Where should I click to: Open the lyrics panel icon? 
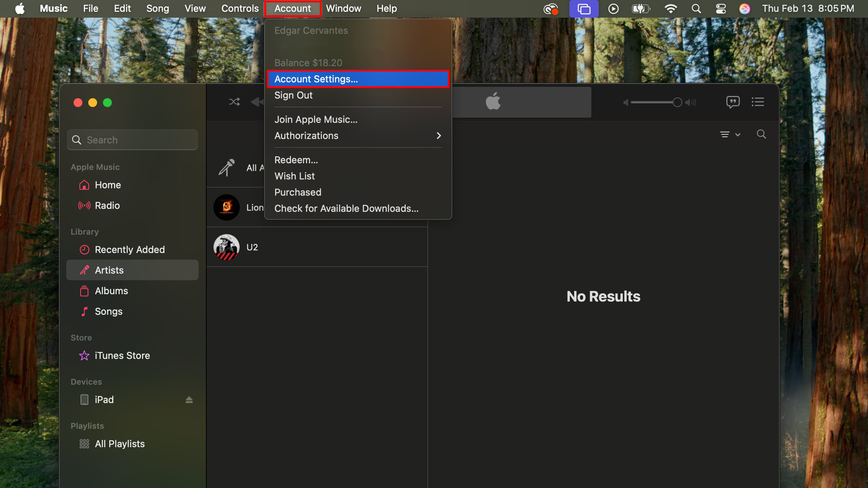733,102
